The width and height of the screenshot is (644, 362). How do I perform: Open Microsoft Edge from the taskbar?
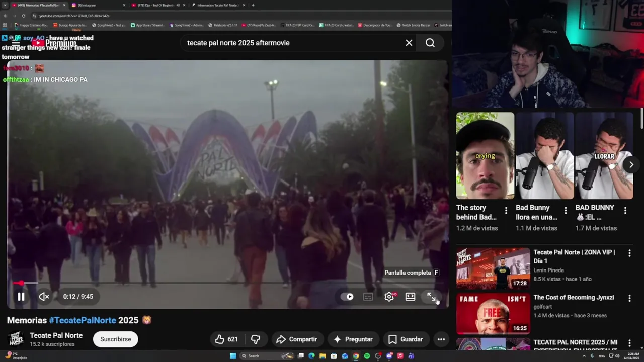[x=311, y=356]
